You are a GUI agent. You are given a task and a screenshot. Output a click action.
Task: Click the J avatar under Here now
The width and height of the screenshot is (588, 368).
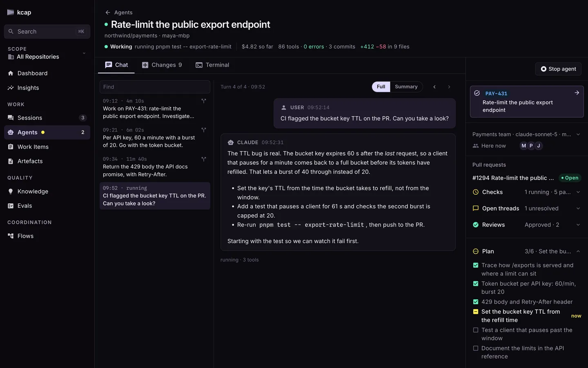(x=539, y=146)
